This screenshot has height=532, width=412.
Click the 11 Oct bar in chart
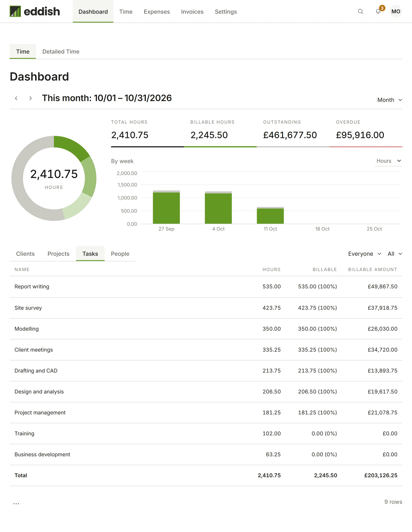pyautogui.click(x=270, y=215)
